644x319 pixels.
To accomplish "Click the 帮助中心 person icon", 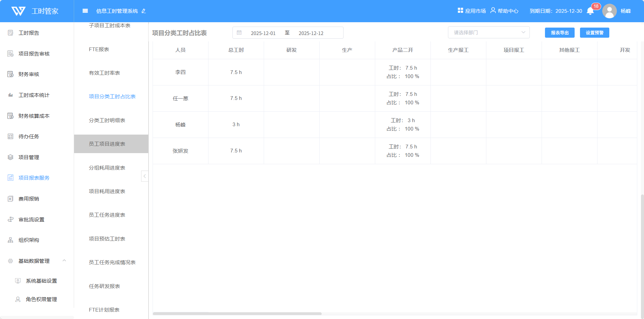I will pos(493,10).
